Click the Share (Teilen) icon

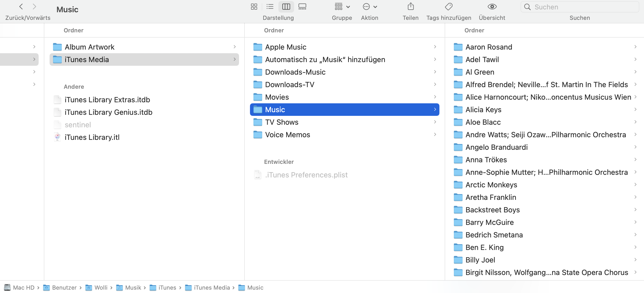coord(410,7)
